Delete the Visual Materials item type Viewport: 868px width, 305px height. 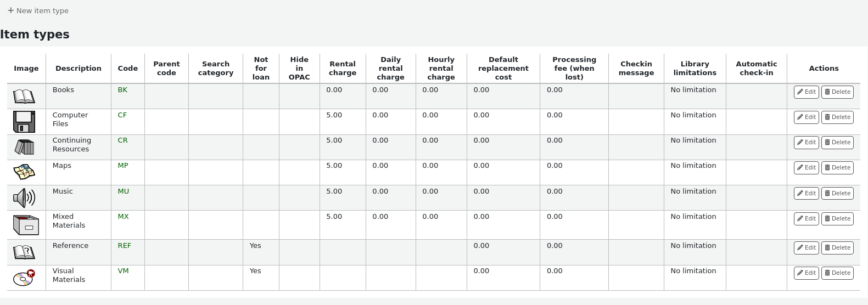(x=837, y=273)
